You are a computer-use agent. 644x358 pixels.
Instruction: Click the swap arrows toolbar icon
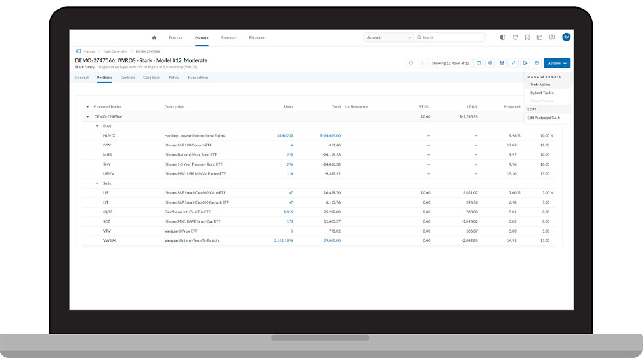[x=514, y=63]
